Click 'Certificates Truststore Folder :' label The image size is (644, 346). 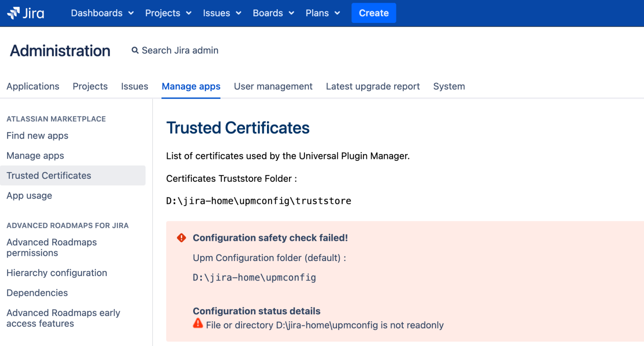[232, 179]
